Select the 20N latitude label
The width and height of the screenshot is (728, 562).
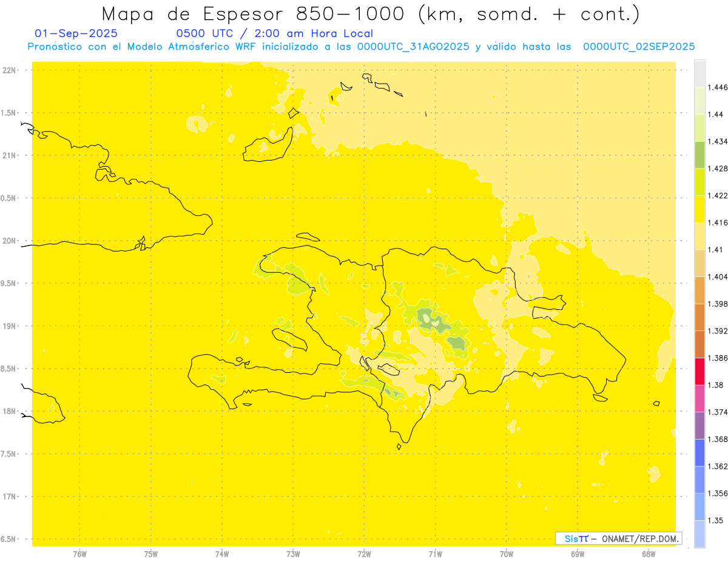pos(9,241)
